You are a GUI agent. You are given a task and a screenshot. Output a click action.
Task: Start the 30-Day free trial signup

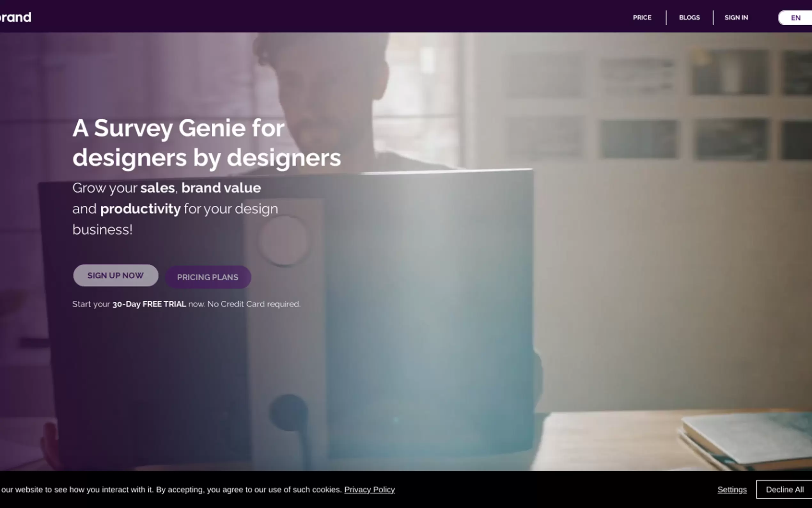coord(115,275)
